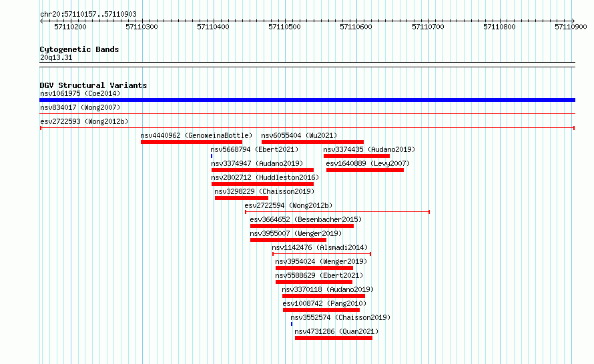Open the nsv3954024 (Wenger2019) label
Image resolution: width=594 pixels, height=364 pixels.
pos(321,261)
